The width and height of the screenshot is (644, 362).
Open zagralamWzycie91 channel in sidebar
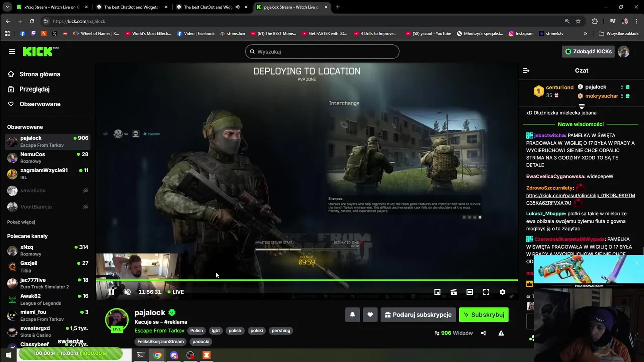click(48, 174)
